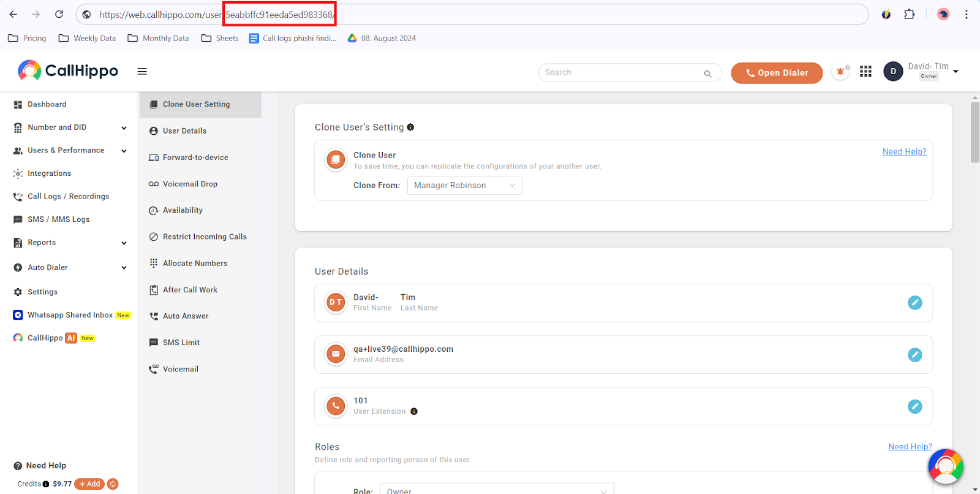
Task: Open the browser extensions puzzle icon
Action: pos(910,14)
